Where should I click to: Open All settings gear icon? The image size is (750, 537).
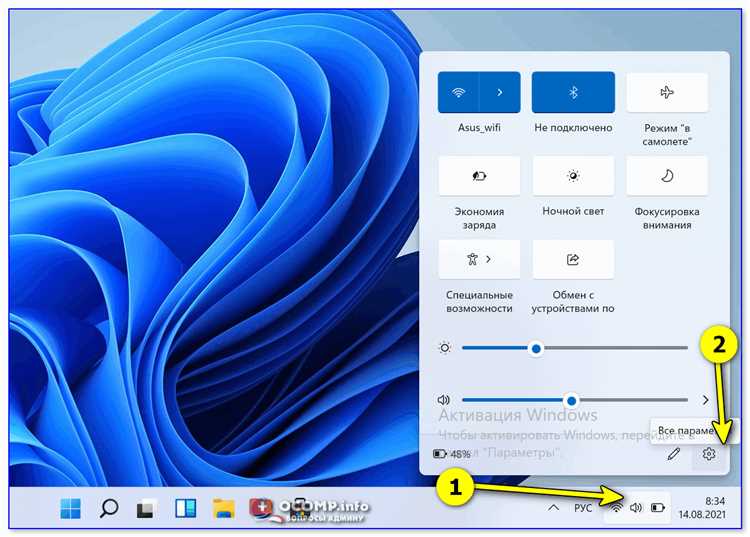pos(709,453)
